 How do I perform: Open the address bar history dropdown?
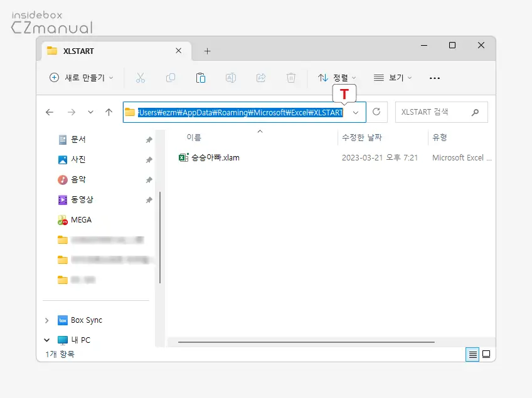(x=356, y=112)
